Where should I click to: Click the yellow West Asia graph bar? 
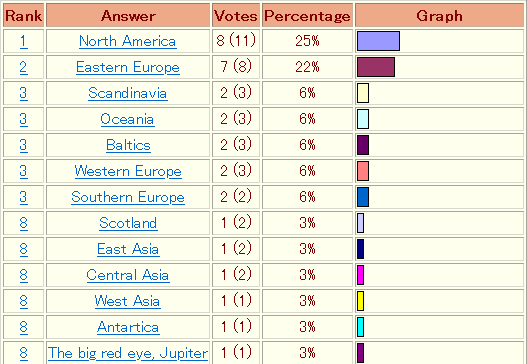pos(360,301)
